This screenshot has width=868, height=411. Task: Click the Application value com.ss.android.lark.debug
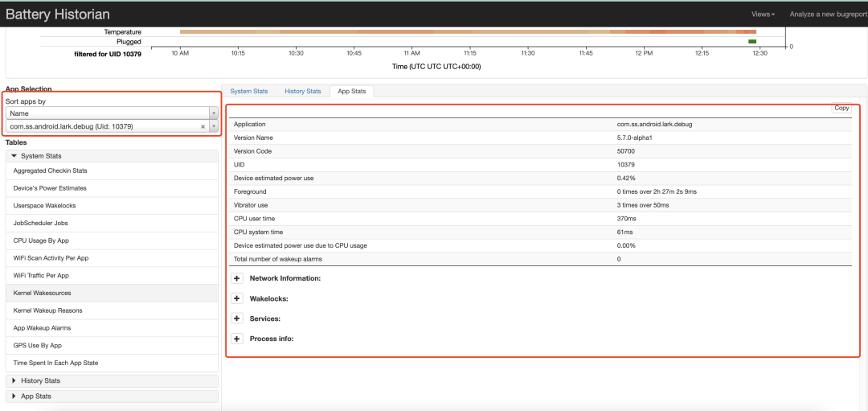(654, 124)
